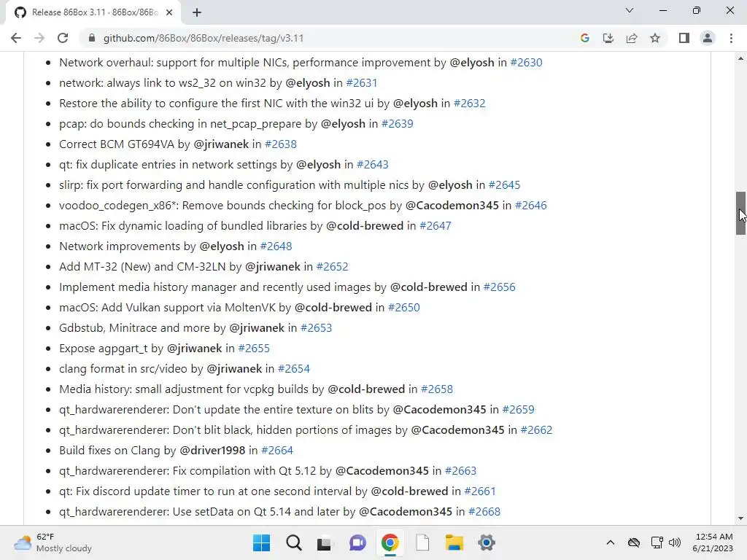The width and height of the screenshot is (747, 560).
Task: Show hidden system tray icons
Action: (x=611, y=542)
